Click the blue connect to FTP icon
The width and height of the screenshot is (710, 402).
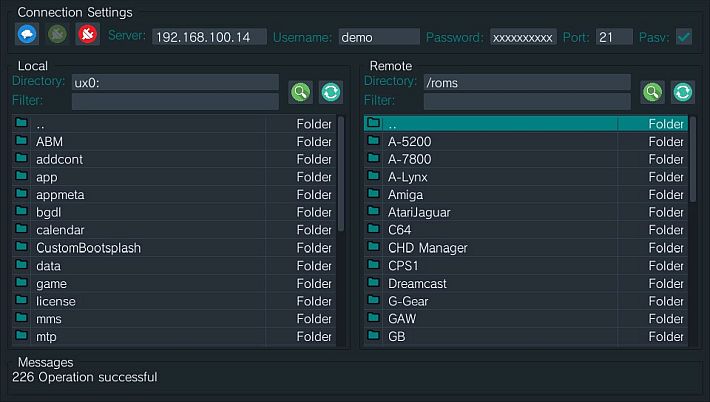pyautogui.click(x=27, y=34)
